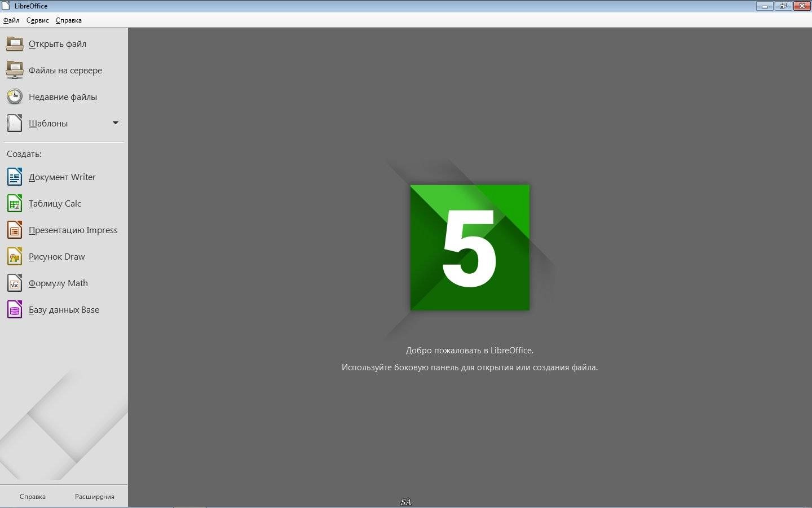Image resolution: width=812 pixels, height=508 pixels.
Task: Click the Открыть файл label
Action: tap(58, 44)
